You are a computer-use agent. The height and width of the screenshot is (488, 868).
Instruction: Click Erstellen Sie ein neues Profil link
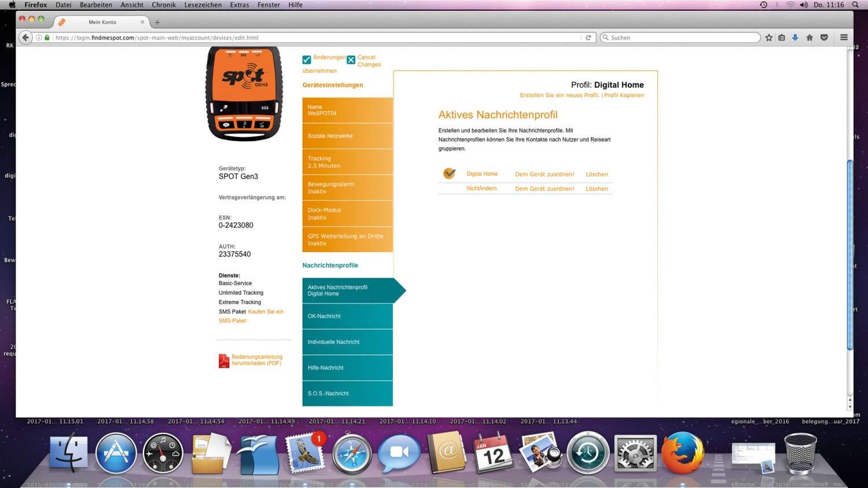coord(559,95)
